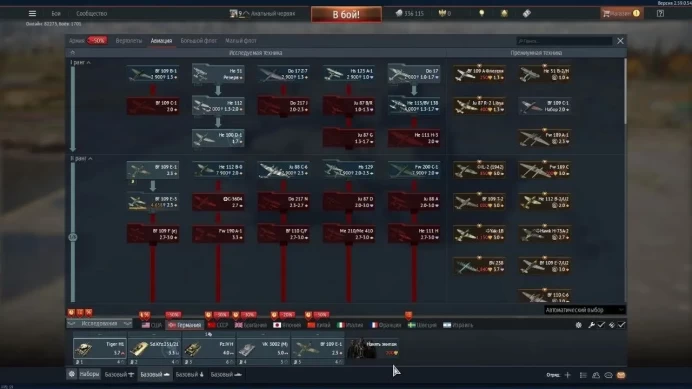Click the player profile Ахальный червяк
The image size is (692, 389).
[x=263, y=13]
